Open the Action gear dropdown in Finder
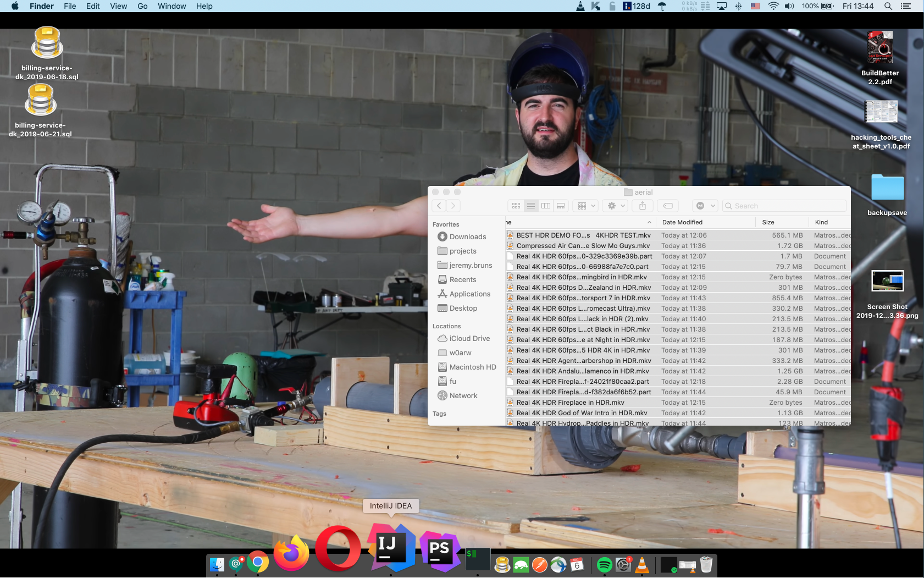This screenshot has width=924, height=578. click(x=616, y=206)
